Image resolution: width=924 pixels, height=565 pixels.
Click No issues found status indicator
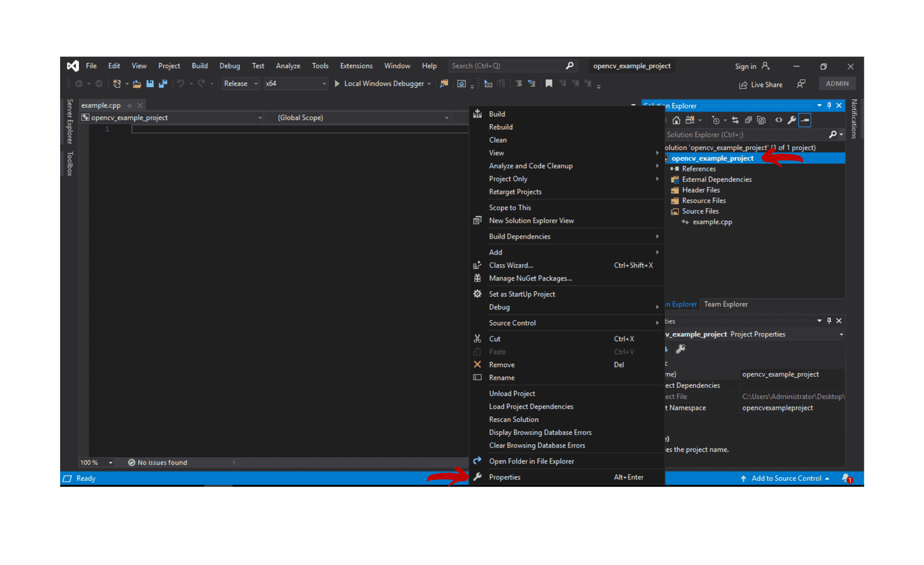click(158, 462)
